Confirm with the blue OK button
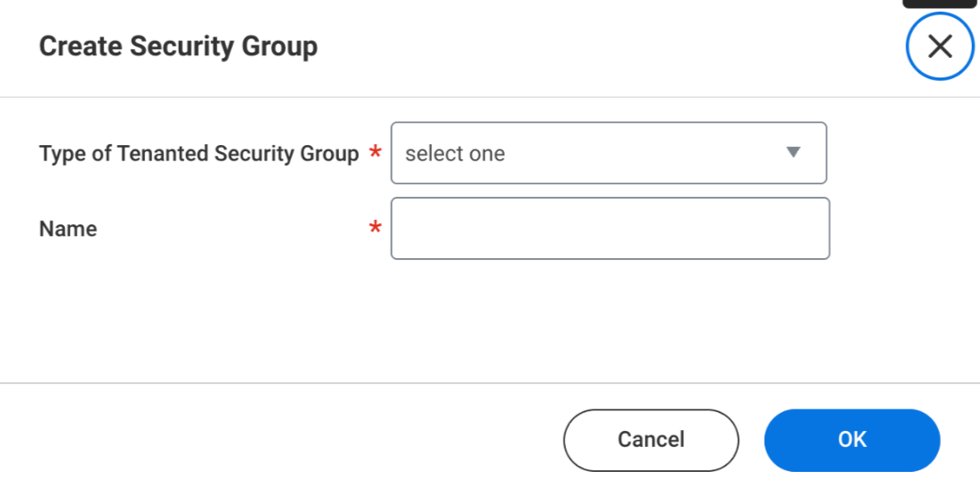 pos(852,440)
